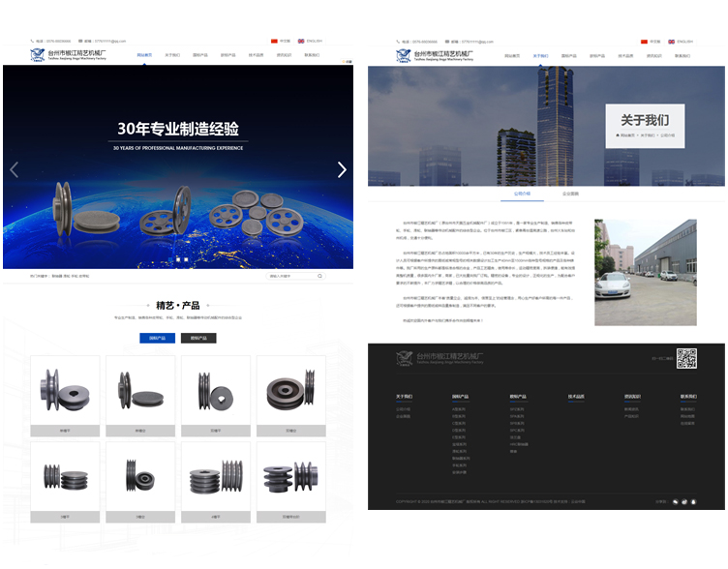Screen dimensions: 728x569
Task: Open third product card in top row
Action: (216, 397)
